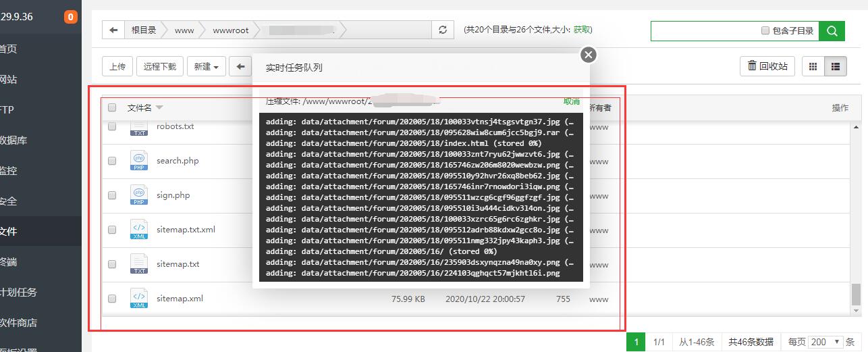
Task: Open 安全 in the sidebar
Action: tap(8, 201)
